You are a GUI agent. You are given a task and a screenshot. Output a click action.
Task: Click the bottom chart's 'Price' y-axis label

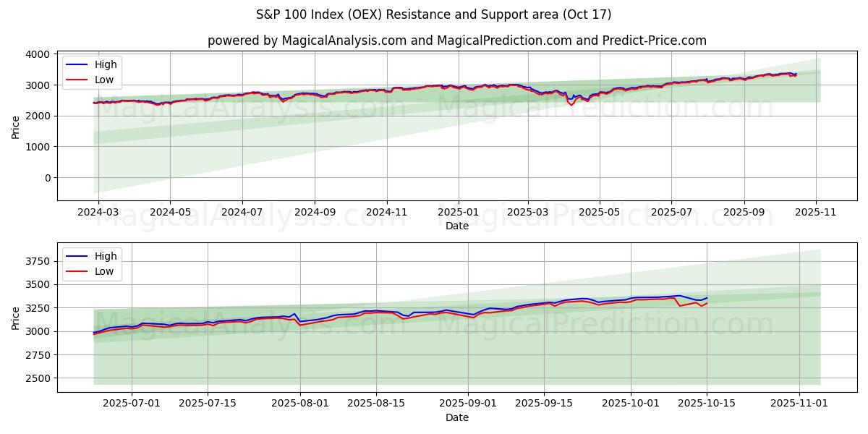(16, 317)
